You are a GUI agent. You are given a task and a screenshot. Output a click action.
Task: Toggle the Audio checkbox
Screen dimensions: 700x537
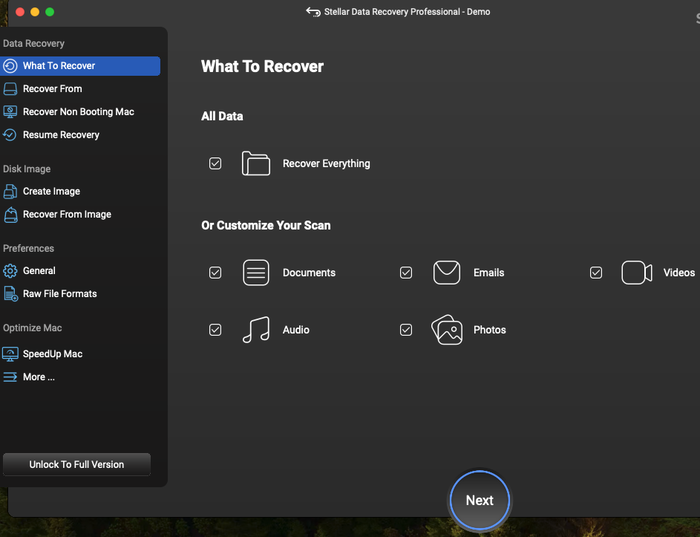215,330
